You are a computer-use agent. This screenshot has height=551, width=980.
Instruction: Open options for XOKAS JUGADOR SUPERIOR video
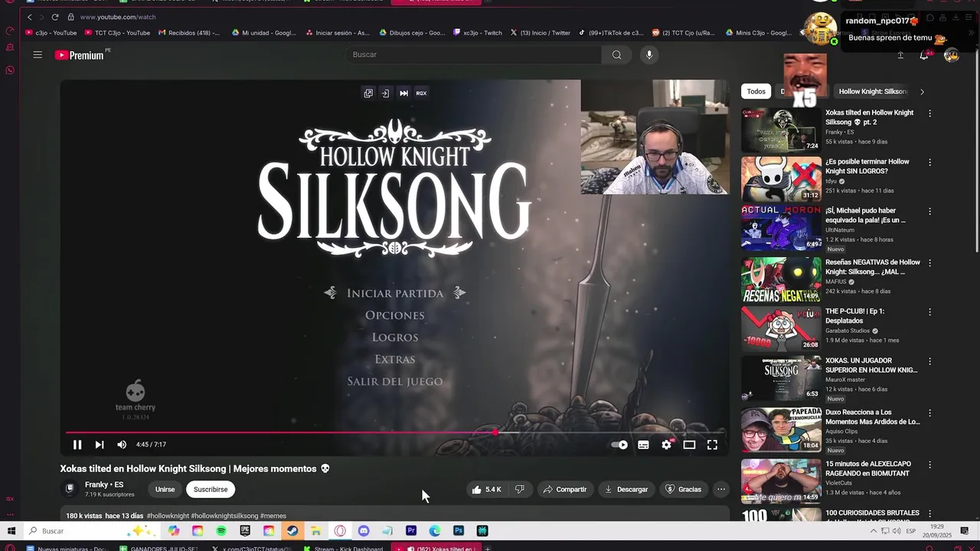coord(930,361)
